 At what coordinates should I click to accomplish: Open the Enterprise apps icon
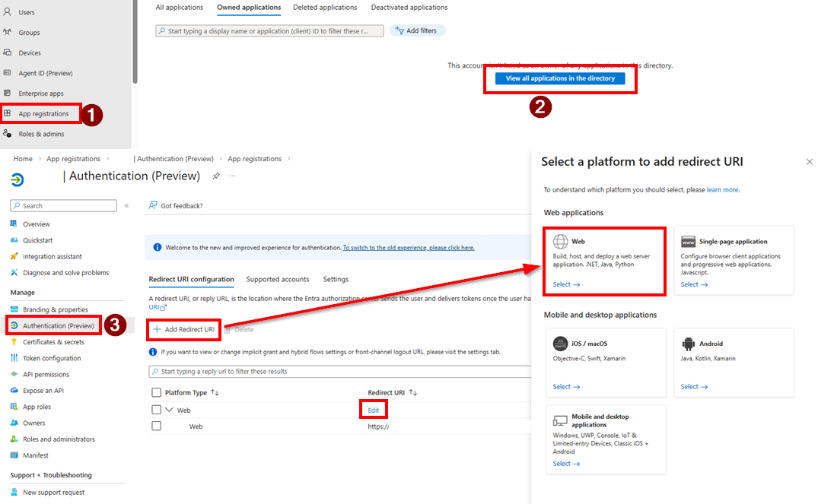point(8,93)
